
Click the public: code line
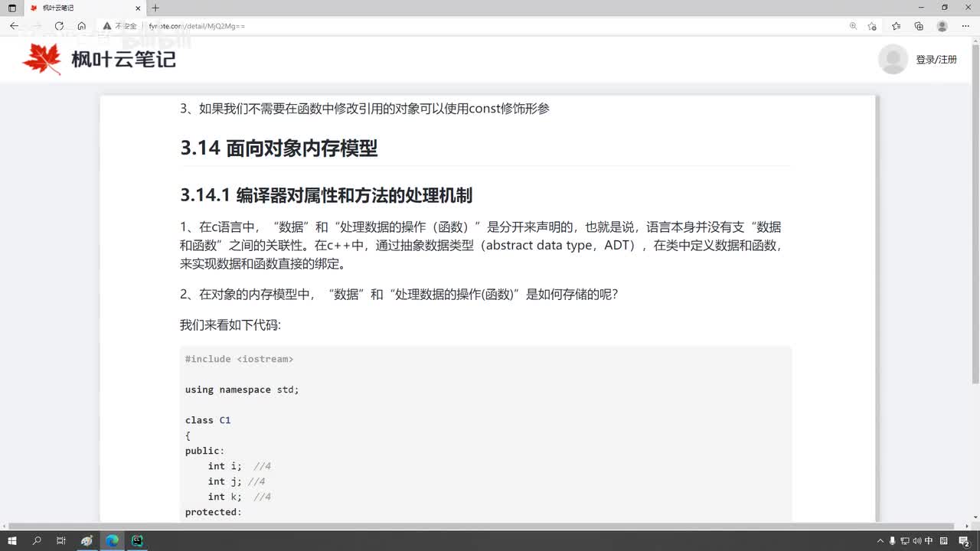tap(205, 451)
